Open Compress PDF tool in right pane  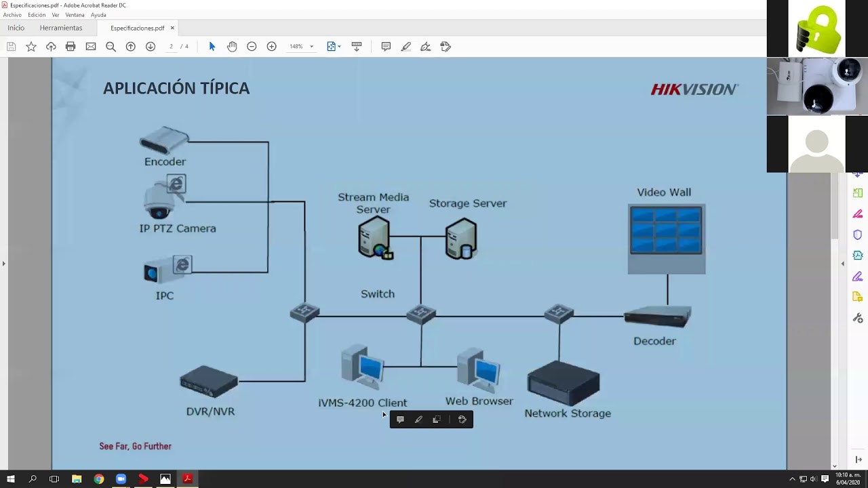(x=858, y=256)
